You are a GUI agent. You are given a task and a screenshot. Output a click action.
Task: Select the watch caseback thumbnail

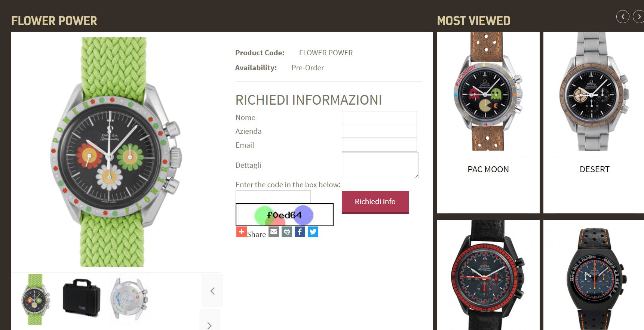pyautogui.click(x=130, y=299)
